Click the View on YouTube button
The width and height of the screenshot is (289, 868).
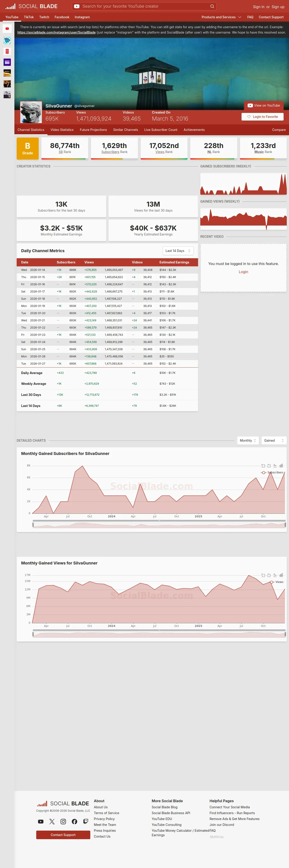pos(264,105)
